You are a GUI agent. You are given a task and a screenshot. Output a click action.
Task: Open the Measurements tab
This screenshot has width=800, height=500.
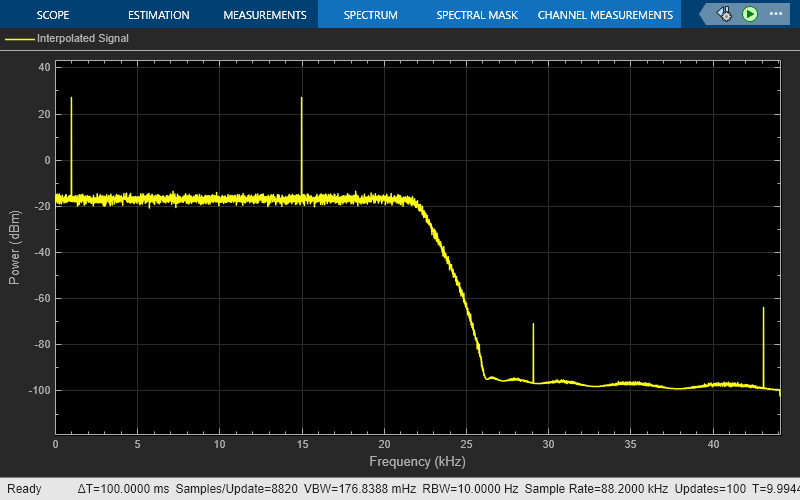coord(265,15)
